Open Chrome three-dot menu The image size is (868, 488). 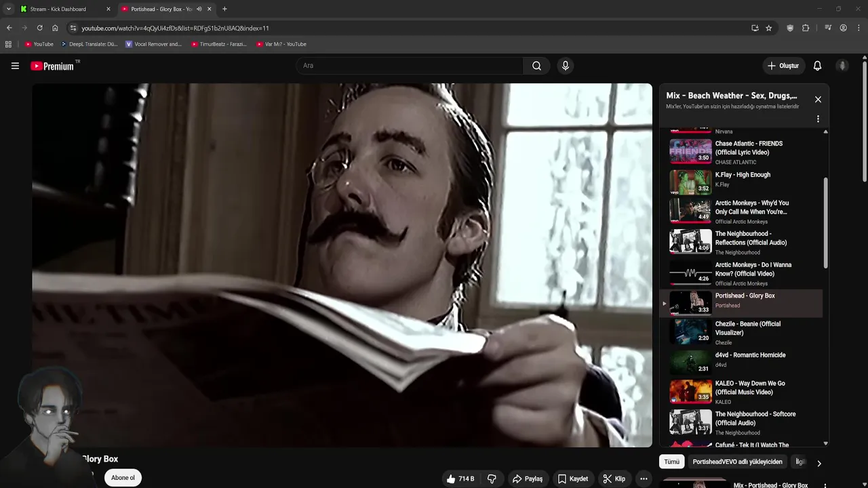click(859, 28)
